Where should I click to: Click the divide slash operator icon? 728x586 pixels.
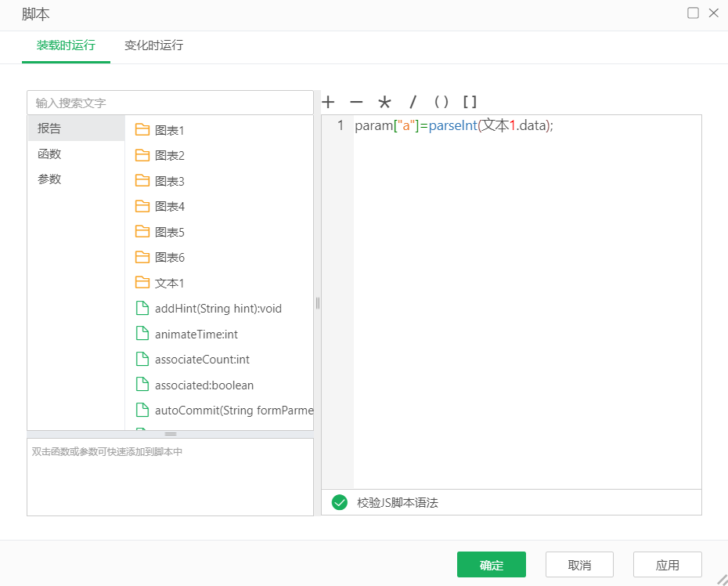click(x=413, y=102)
